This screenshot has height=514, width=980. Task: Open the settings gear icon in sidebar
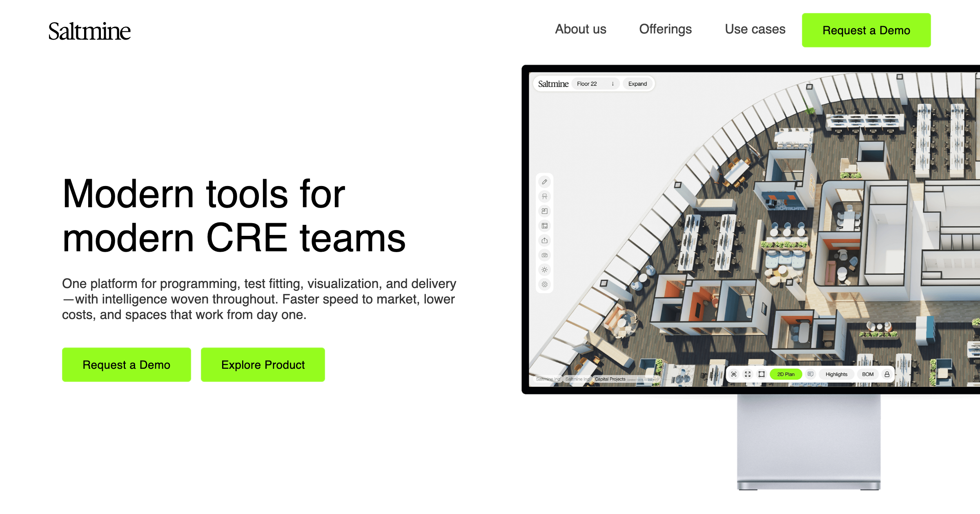coord(544,285)
